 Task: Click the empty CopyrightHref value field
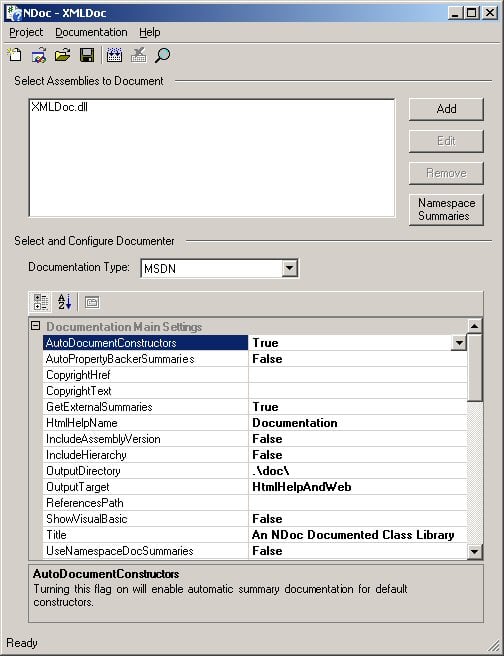358,375
